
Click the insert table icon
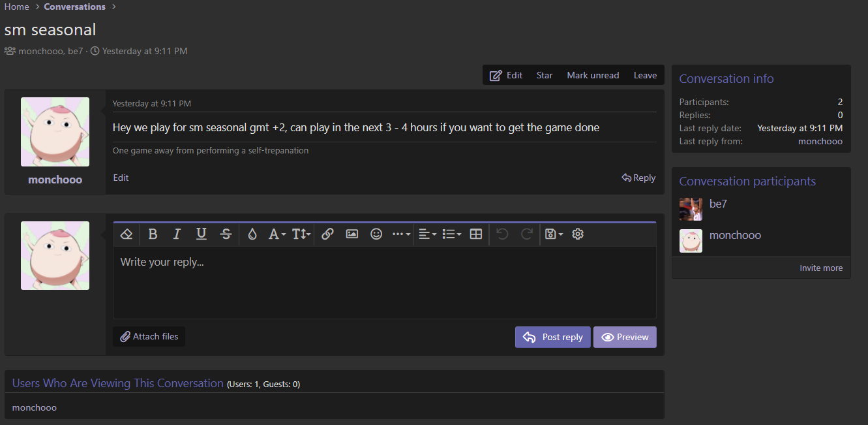(476, 234)
